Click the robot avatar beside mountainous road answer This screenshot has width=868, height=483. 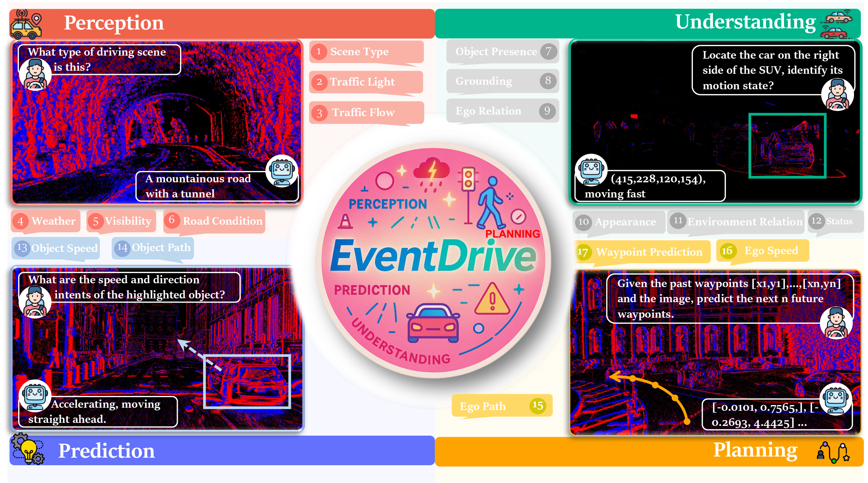click(282, 171)
